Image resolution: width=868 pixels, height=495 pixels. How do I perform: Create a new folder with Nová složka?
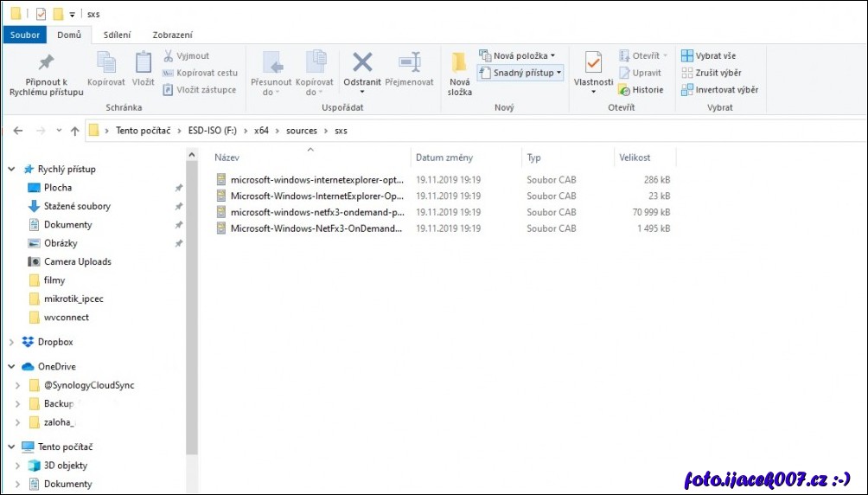459,64
